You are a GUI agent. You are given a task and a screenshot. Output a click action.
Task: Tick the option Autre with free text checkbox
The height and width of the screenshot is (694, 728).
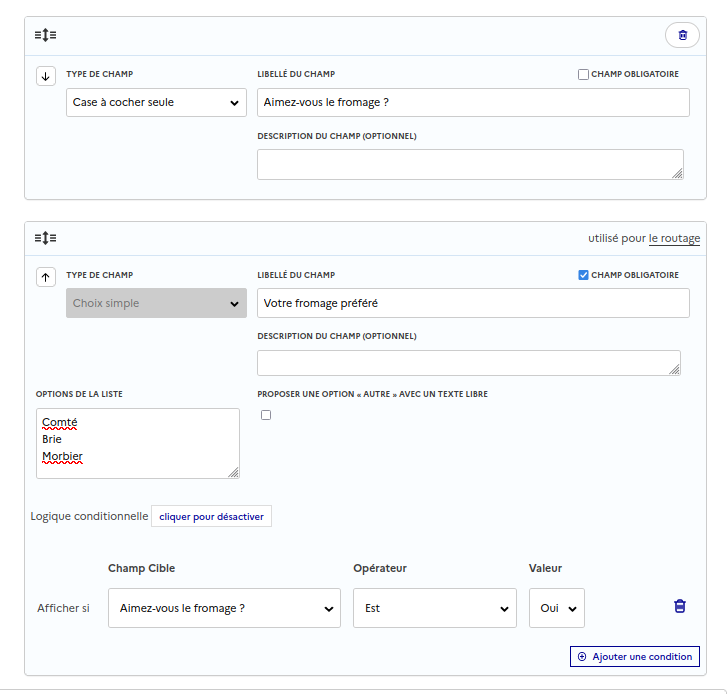tap(266, 415)
